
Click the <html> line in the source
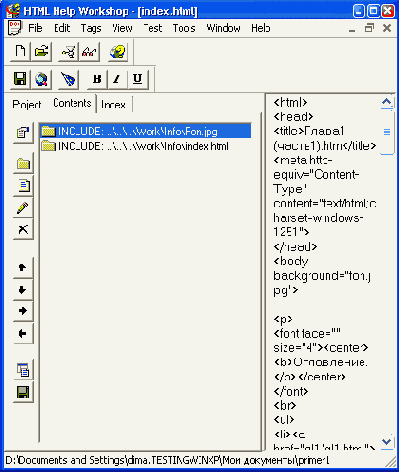point(290,102)
